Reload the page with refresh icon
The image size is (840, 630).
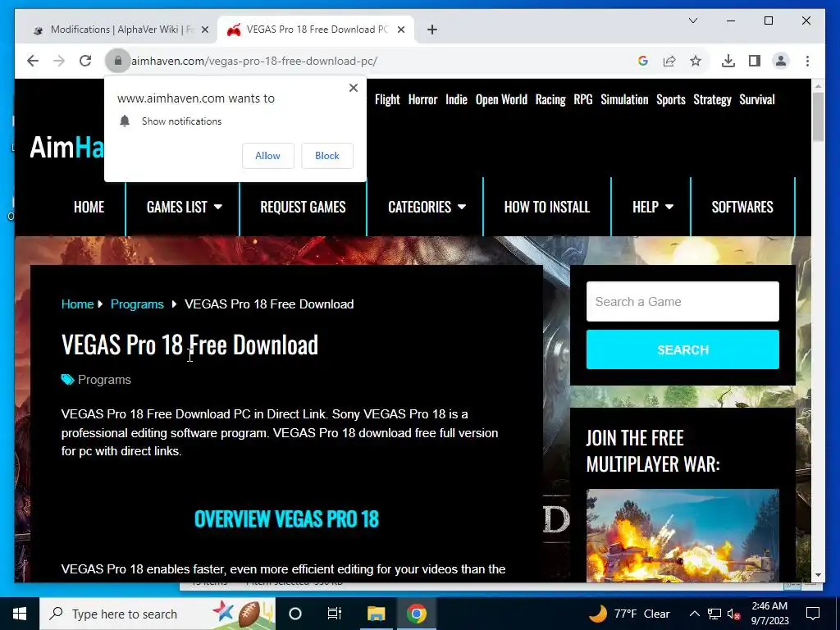click(85, 61)
